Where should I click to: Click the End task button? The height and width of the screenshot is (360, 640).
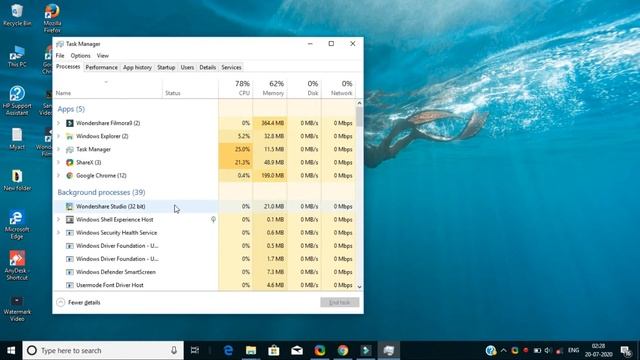[x=340, y=302]
